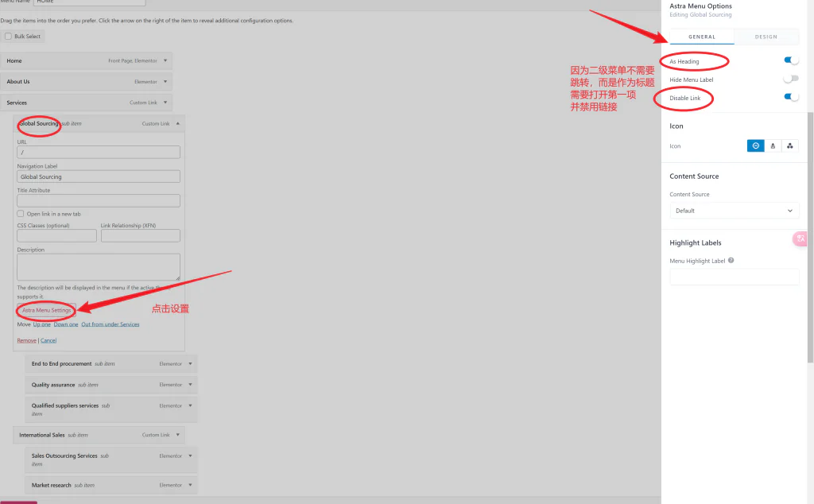
Task: Choose the upload icon option
Action: pos(773,145)
